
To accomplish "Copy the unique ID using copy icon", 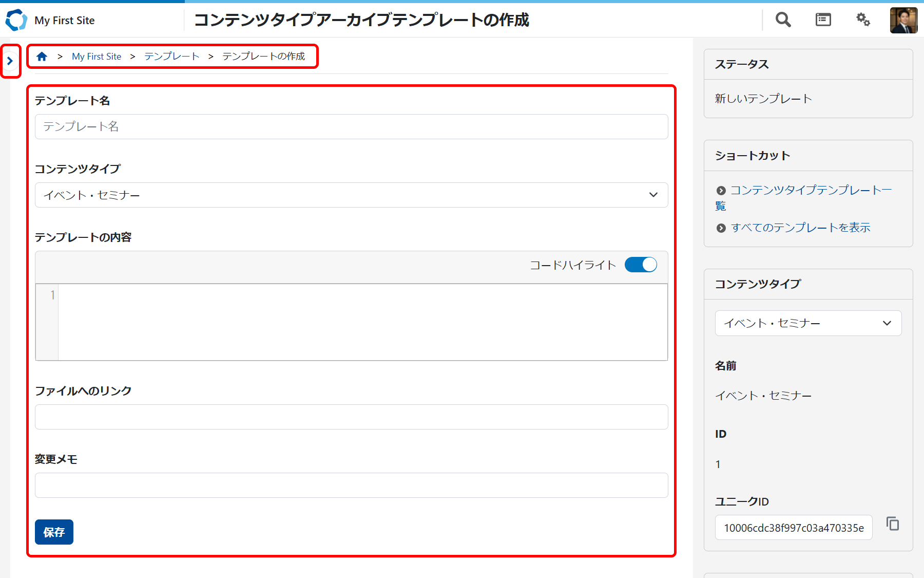I will pos(893,524).
